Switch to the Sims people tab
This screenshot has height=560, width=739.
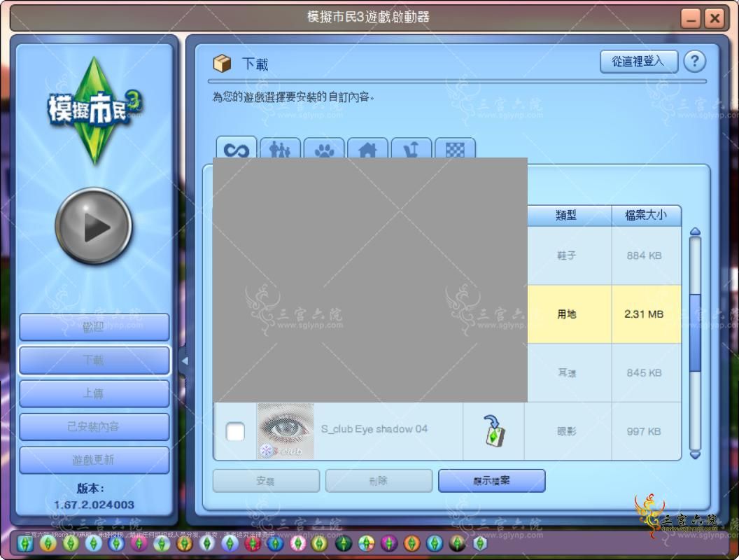click(x=280, y=148)
